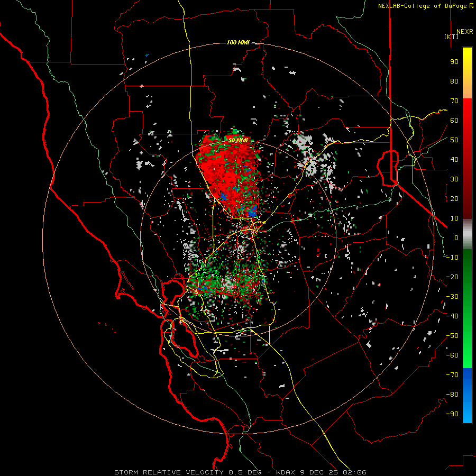The width and height of the screenshot is (476, 476).
Task: Click the blue bottom segment of the color bar
Action: coord(467,396)
